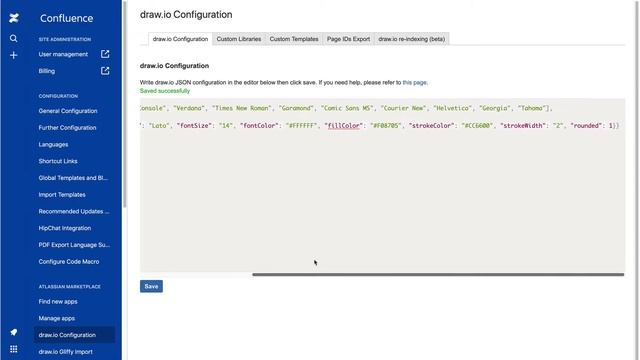The height and width of the screenshot is (360, 640).
Task: Open Recommended Updates item
Action: tap(74, 211)
